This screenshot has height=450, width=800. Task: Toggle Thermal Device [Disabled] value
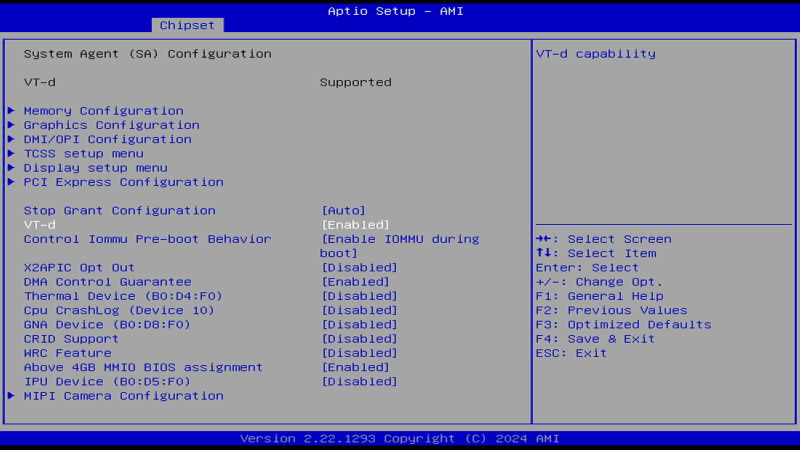pyautogui.click(x=359, y=296)
